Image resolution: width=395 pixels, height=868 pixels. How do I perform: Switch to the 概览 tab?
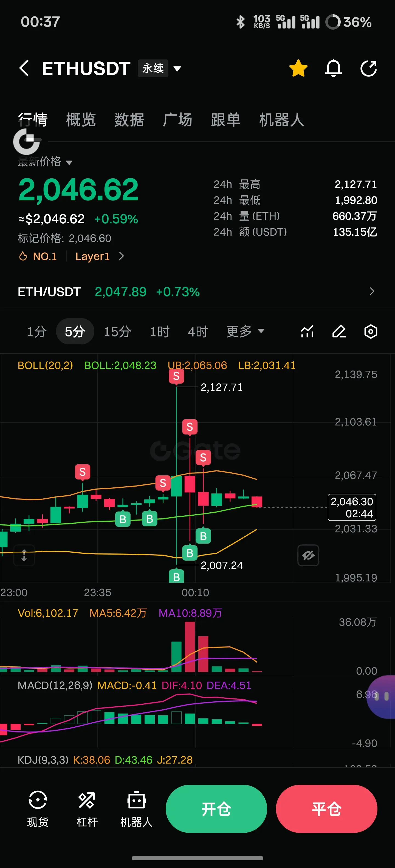[81, 120]
